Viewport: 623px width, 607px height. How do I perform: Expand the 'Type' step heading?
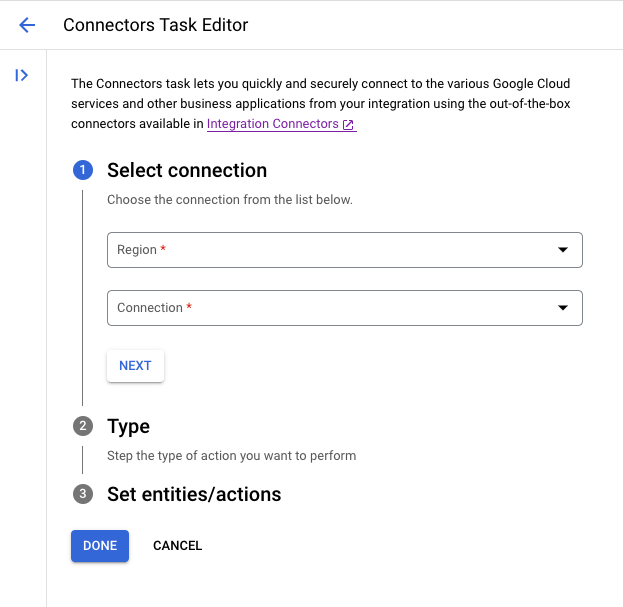coord(128,426)
